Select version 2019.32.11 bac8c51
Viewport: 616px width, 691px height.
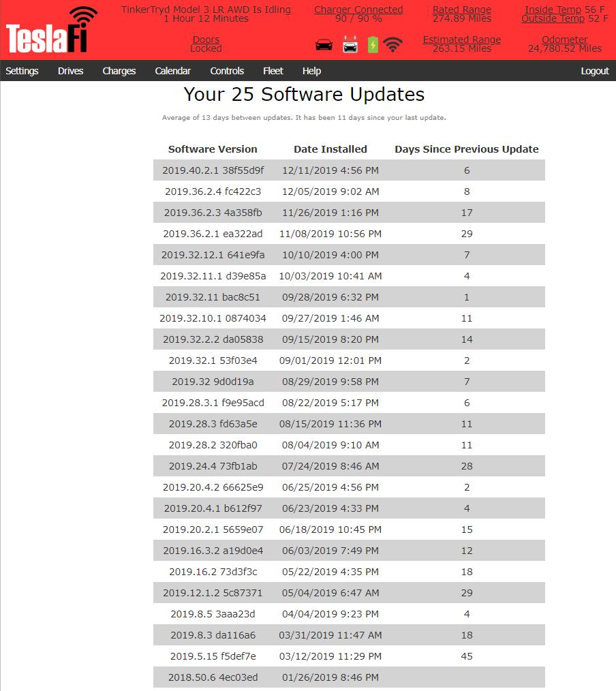pos(213,298)
